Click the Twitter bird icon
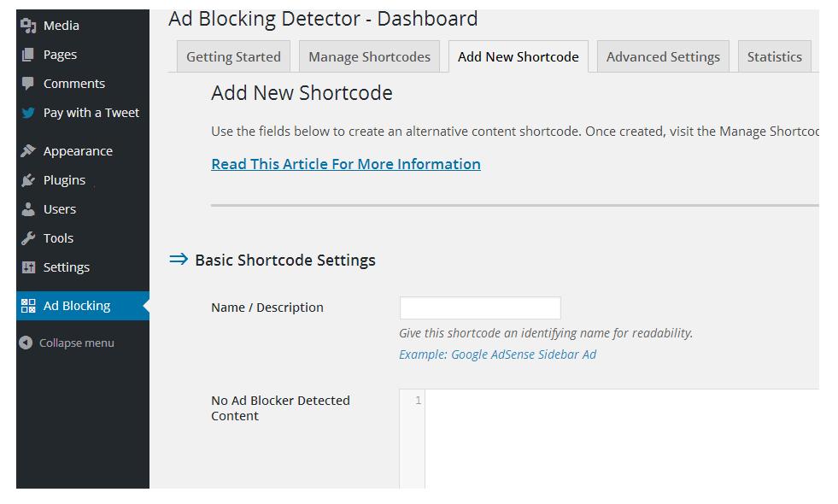The image size is (838, 504). tap(28, 113)
